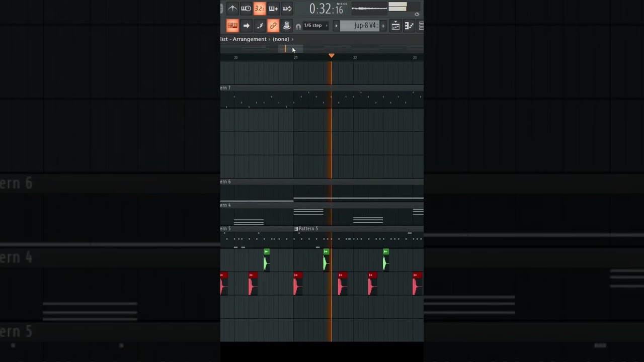This screenshot has width=644, height=362.
Task: Open the 1/6 step snap dropdown
Action: coord(315,26)
